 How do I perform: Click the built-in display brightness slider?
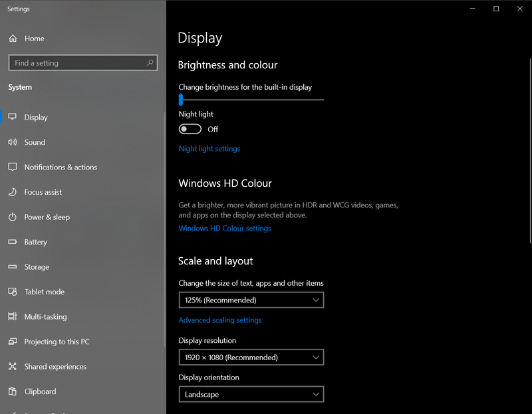click(251, 100)
